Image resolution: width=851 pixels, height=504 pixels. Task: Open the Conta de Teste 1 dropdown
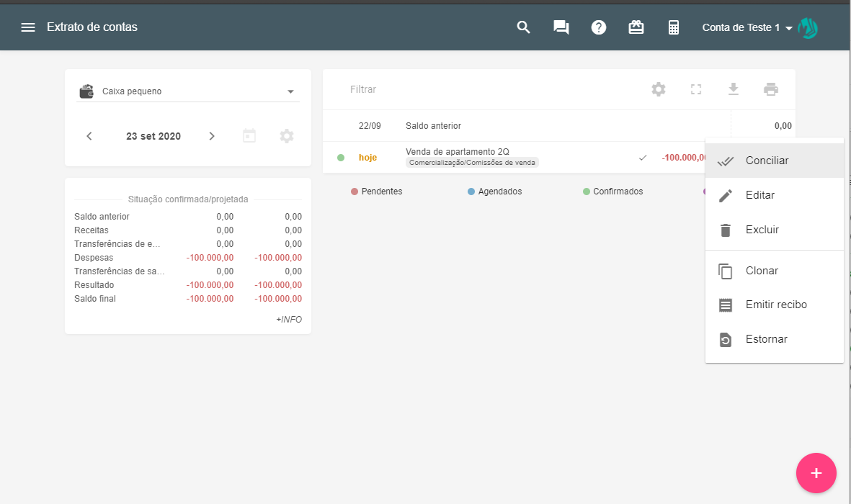[x=748, y=27]
